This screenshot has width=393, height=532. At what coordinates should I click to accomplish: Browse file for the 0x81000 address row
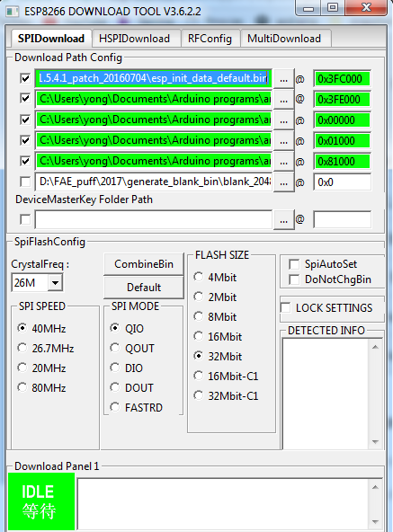(283, 162)
